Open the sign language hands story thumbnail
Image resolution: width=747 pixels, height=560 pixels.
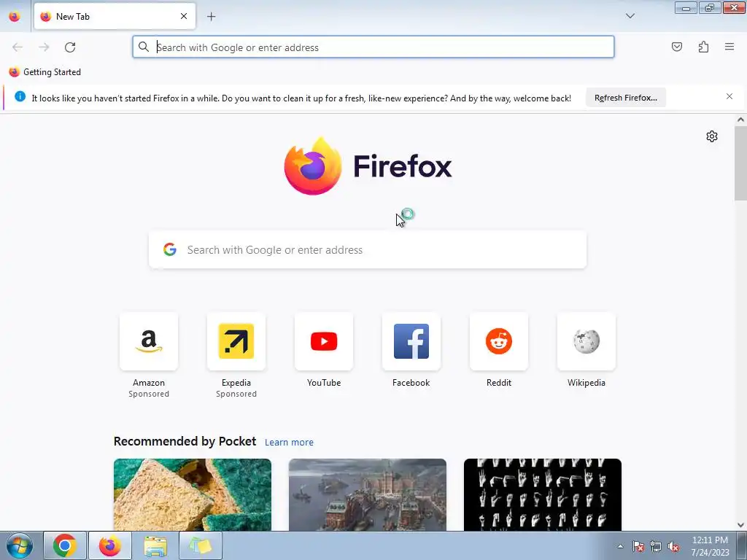pos(543,495)
